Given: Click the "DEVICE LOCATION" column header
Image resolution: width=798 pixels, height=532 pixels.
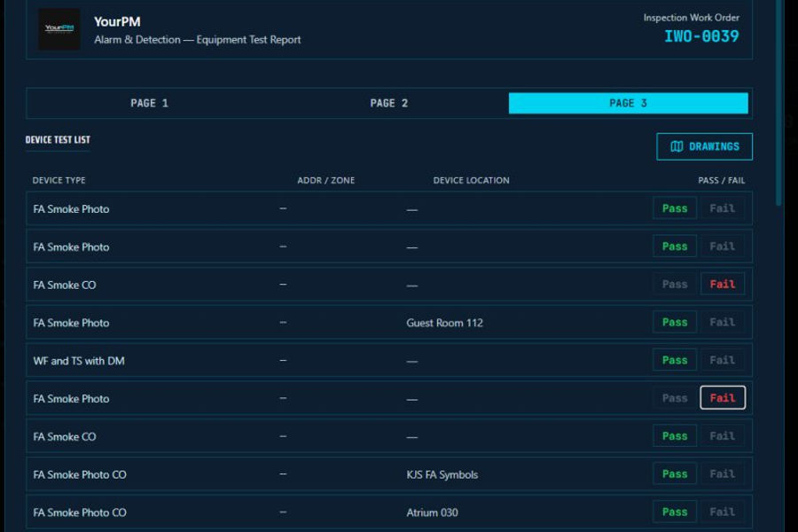Looking at the screenshot, I should (472, 180).
